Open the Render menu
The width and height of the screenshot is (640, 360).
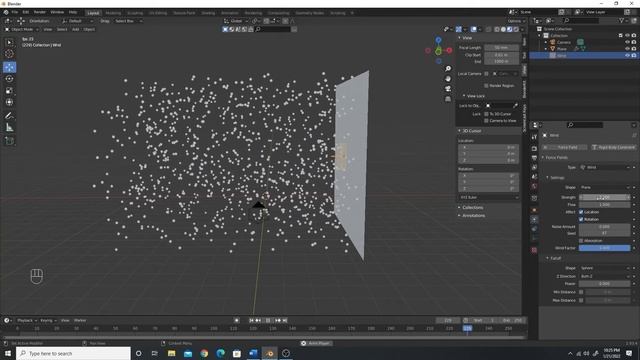point(40,12)
